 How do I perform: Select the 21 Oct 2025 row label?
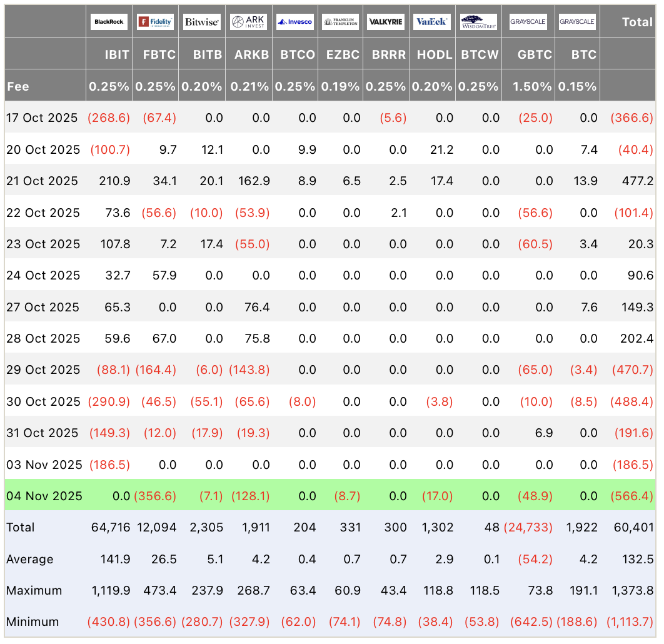coord(42,181)
